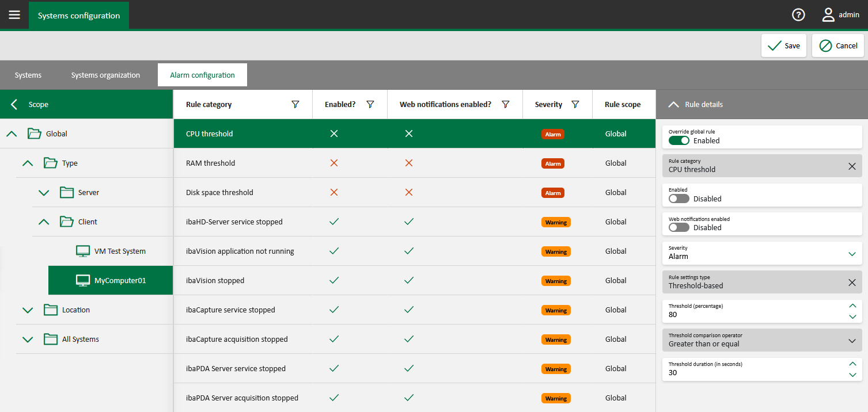This screenshot has height=412, width=868.
Task: Expand the All Systems tree node
Action: [28, 339]
